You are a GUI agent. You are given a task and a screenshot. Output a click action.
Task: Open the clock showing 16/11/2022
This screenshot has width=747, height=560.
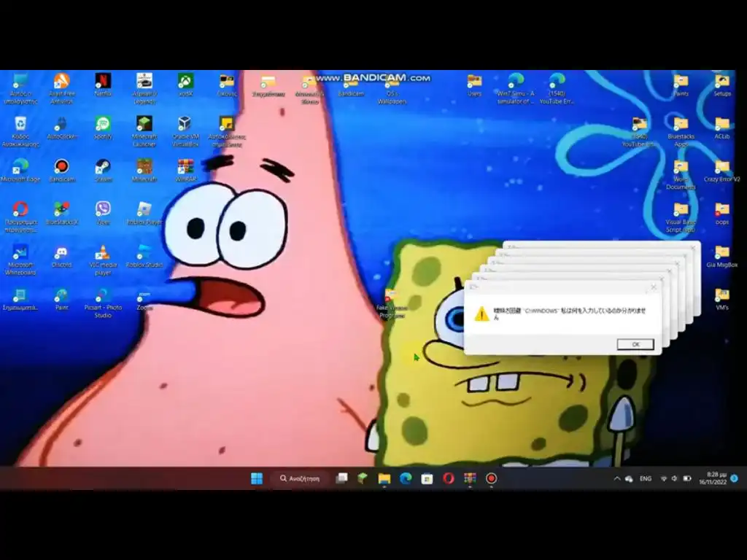point(713,478)
